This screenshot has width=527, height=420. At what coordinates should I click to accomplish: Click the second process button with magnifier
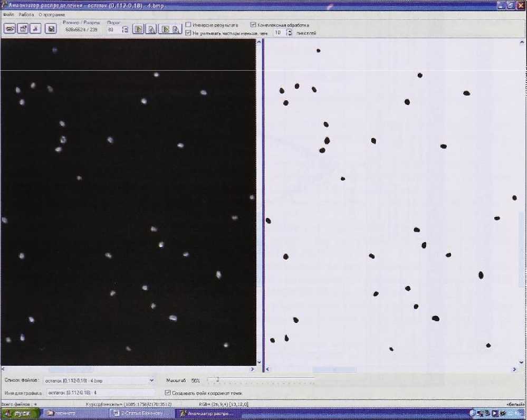coord(151,29)
